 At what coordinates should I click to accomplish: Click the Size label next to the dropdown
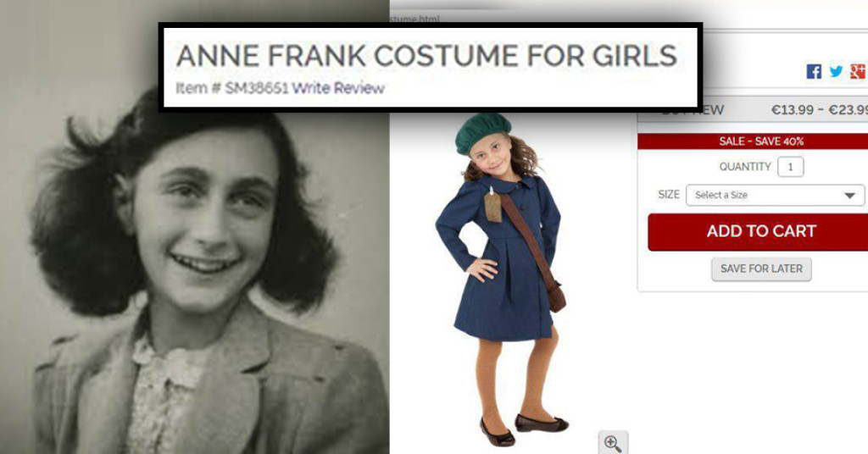tap(669, 195)
